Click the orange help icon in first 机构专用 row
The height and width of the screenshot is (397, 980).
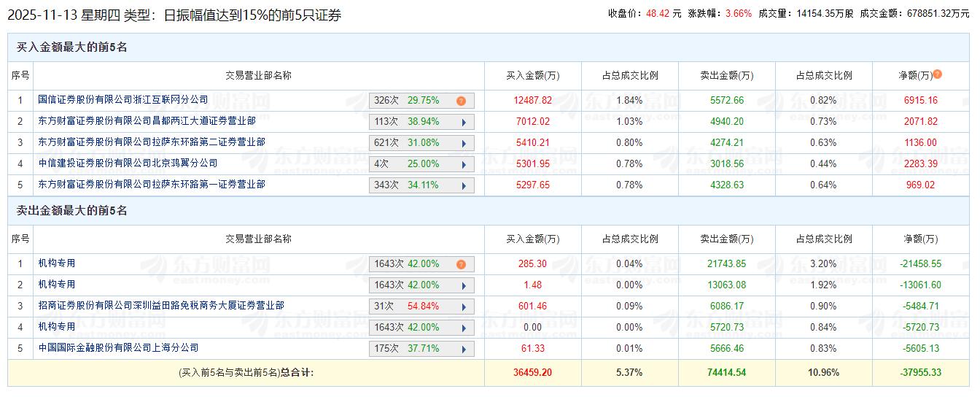tap(461, 264)
